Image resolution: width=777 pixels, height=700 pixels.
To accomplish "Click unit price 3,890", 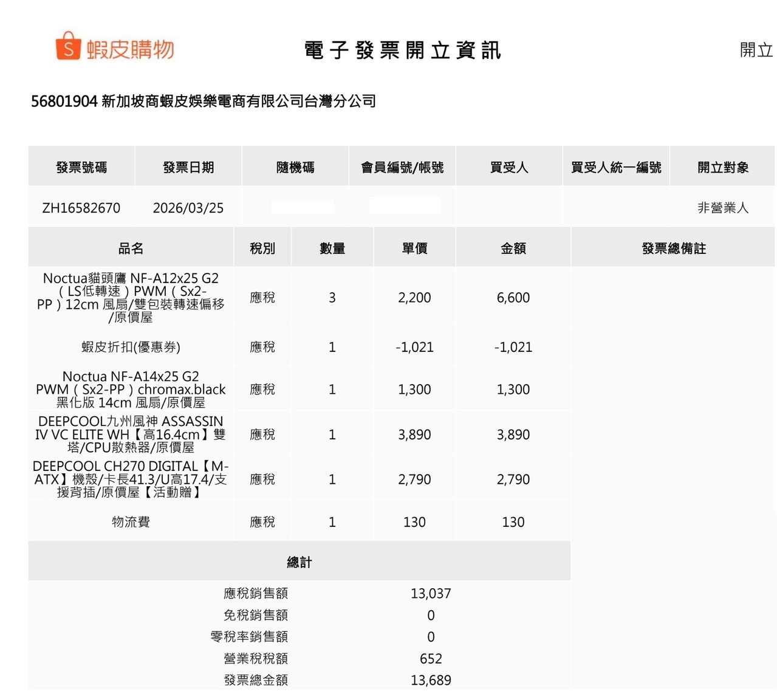I will (414, 434).
